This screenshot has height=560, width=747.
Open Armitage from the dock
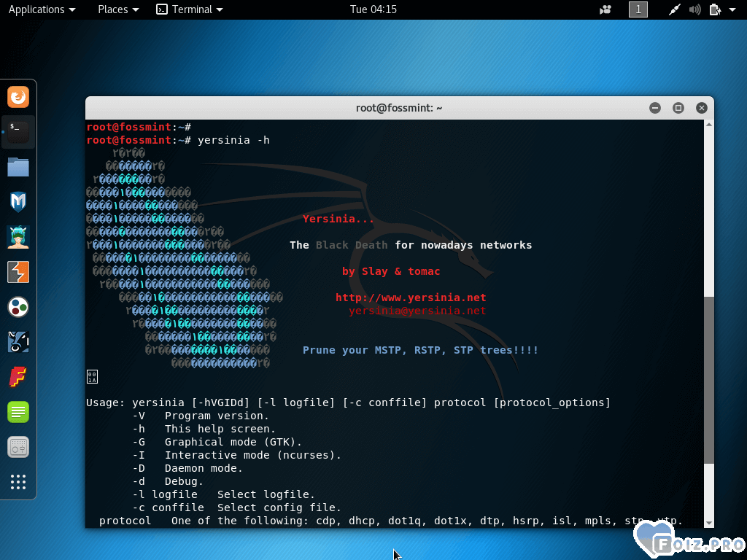(x=18, y=237)
